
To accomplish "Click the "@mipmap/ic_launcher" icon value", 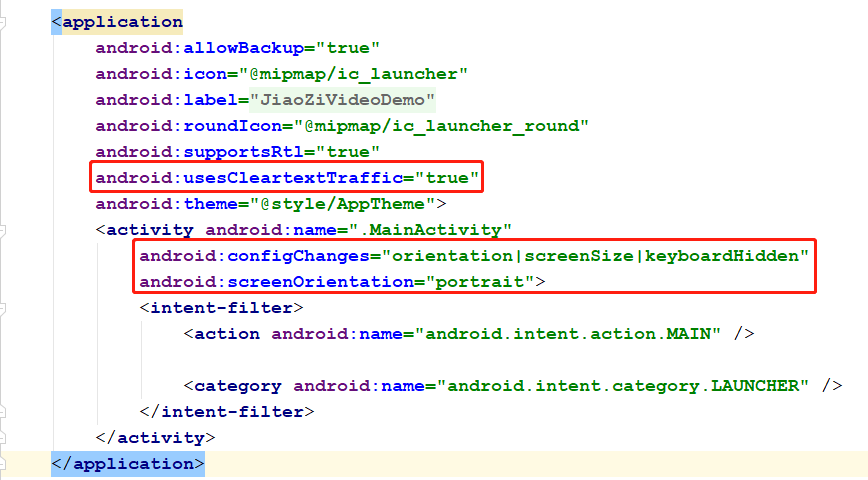I will tap(354, 74).
